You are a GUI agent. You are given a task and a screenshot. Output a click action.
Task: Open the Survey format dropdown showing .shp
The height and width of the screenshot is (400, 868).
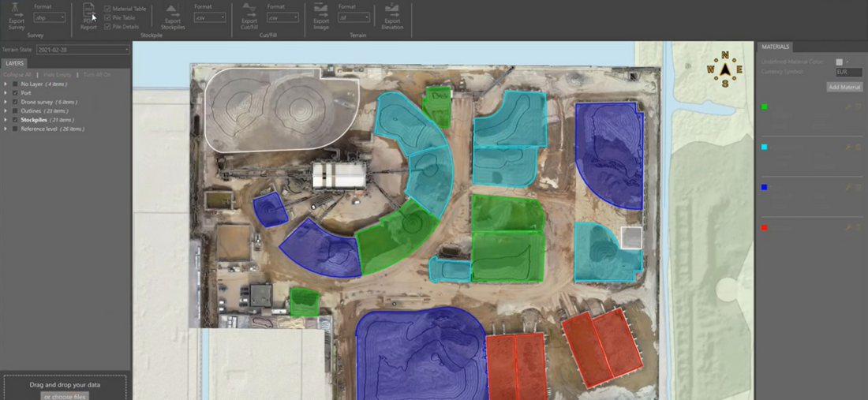pyautogui.click(x=49, y=17)
